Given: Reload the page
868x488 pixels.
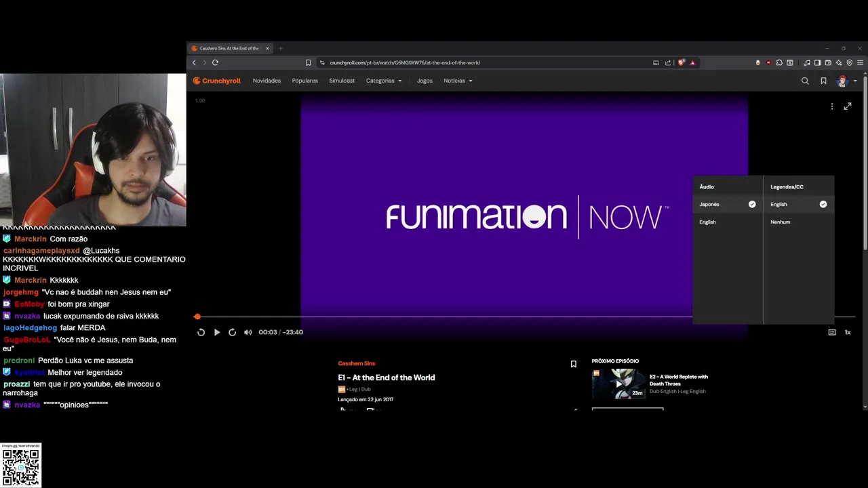Looking at the screenshot, I should (x=215, y=62).
